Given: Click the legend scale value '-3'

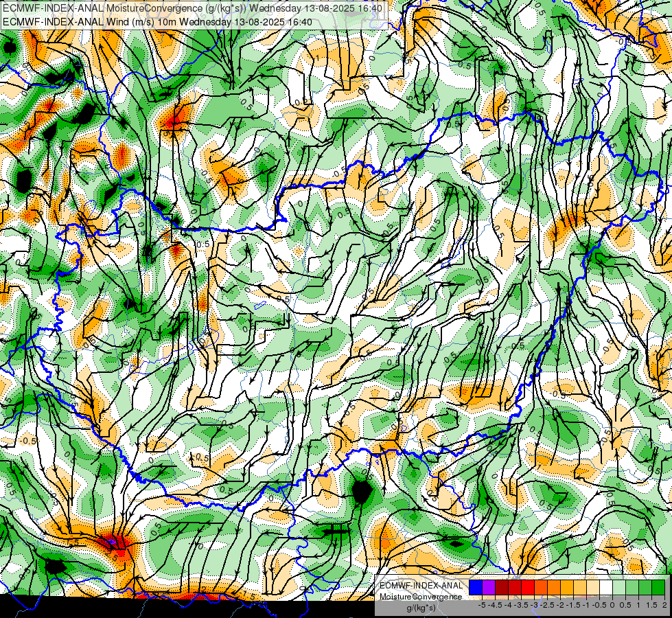Looking at the screenshot, I should (534, 605).
